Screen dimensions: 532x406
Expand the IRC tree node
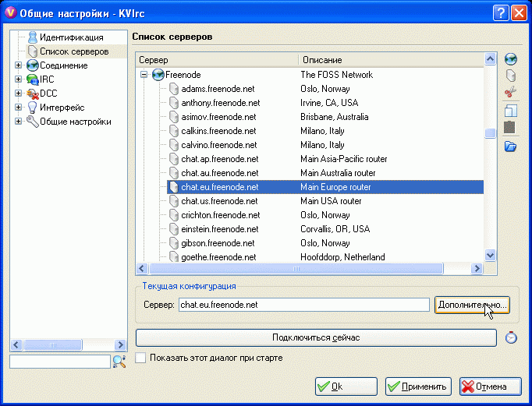[x=18, y=79]
